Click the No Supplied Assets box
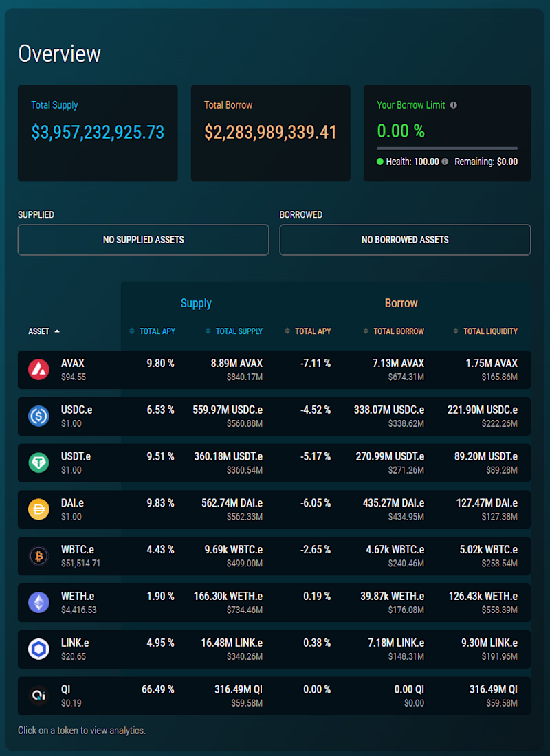 click(x=143, y=240)
